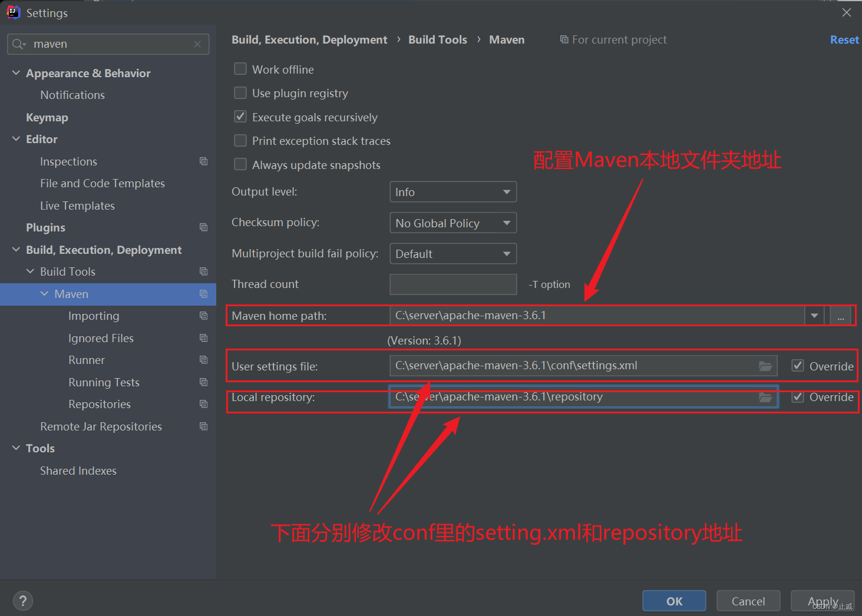Image resolution: width=862 pixels, height=616 pixels.
Task: Select Notifications in settings tree
Action: coord(72,95)
